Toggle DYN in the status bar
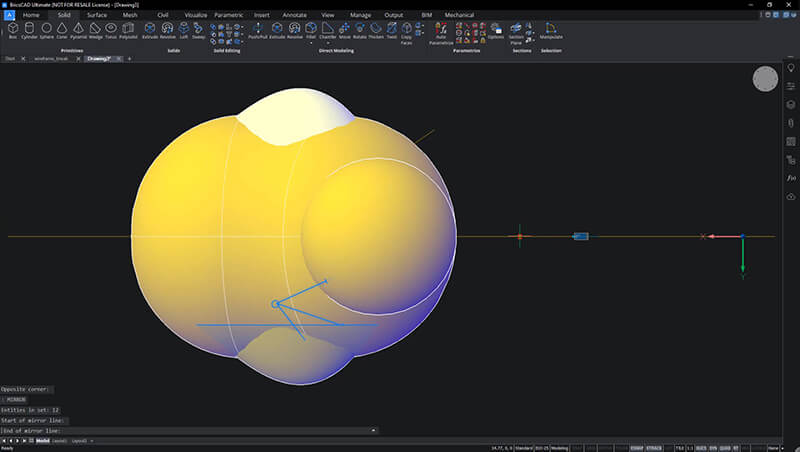The width and height of the screenshot is (800, 452). click(x=713, y=448)
